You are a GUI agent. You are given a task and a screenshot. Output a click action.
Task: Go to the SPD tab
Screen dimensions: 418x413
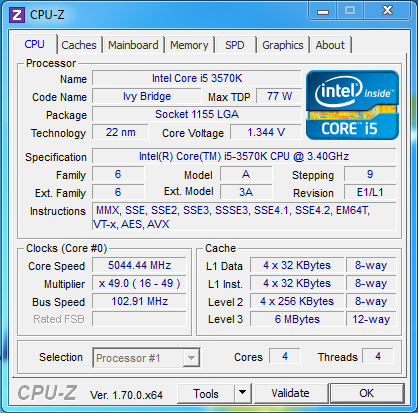[235, 45]
